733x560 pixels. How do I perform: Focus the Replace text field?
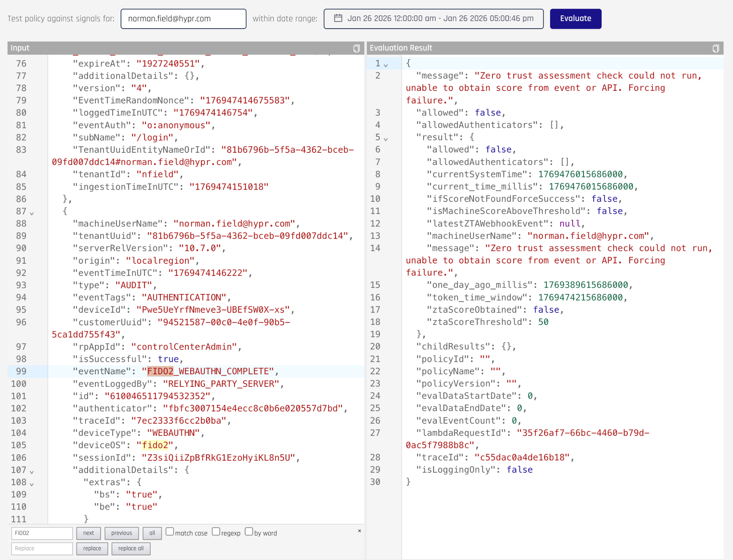click(x=42, y=549)
